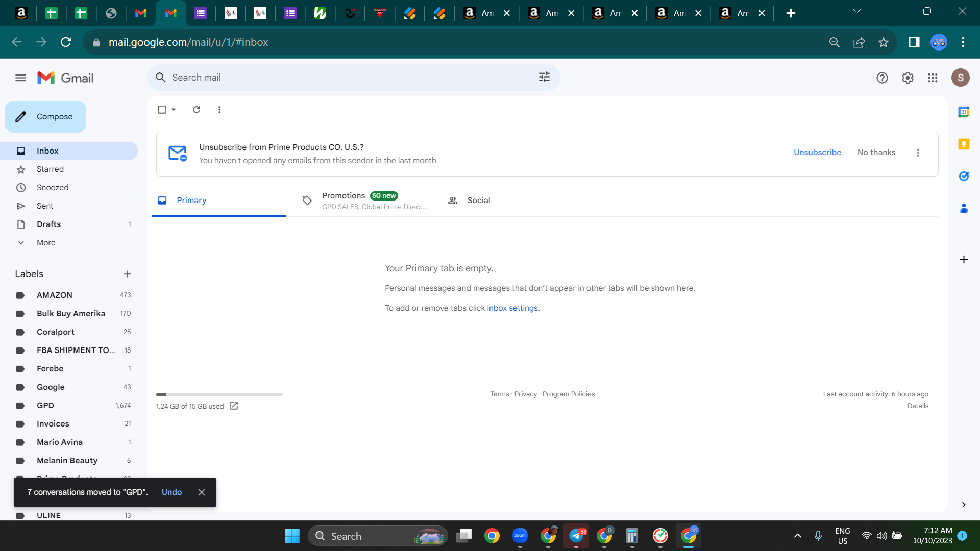Share this page icon in address bar
This screenshot has height=551, width=980.
[x=859, y=42]
